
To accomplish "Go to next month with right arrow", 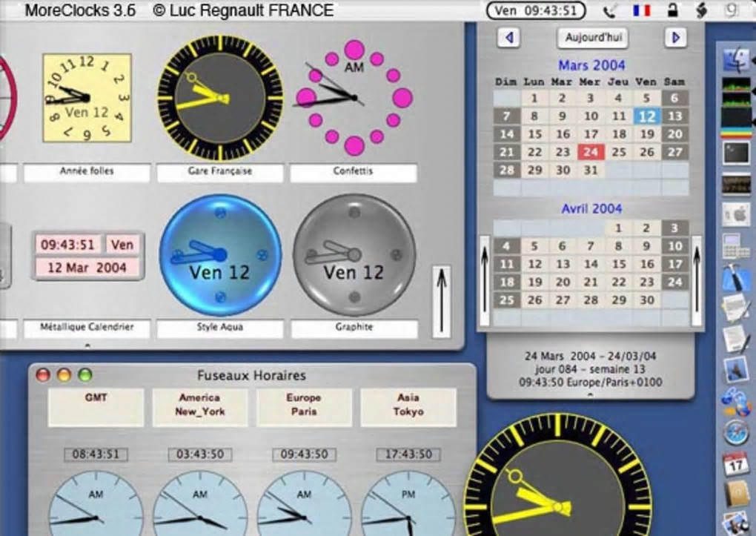I will tap(675, 37).
